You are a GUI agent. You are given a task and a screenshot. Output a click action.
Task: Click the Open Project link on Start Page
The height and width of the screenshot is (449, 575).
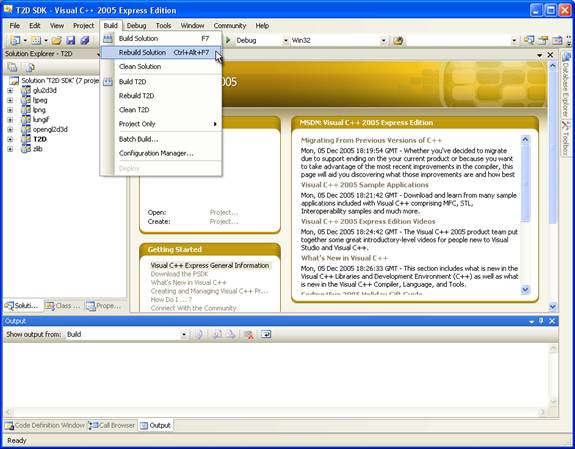point(224,212)
